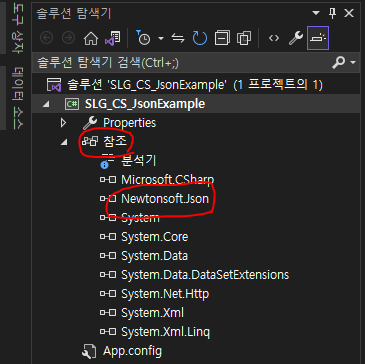This screenshot has width=365, height=364.
Task: Click the App.config file icon
Action: tap(89, 351)
